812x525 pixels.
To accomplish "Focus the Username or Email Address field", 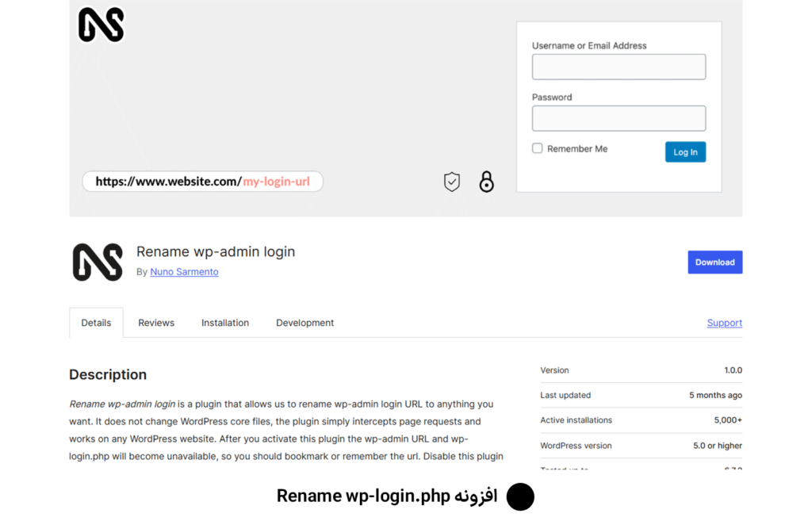I will 619,67.
